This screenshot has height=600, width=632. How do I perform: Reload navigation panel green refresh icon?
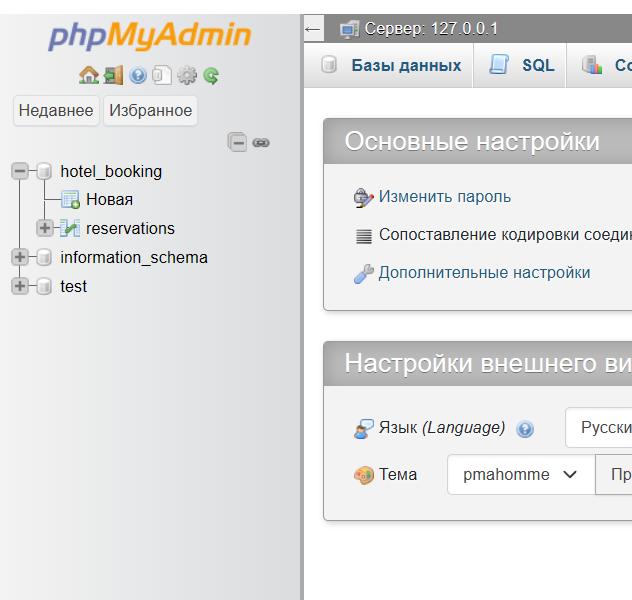point(211,75)
